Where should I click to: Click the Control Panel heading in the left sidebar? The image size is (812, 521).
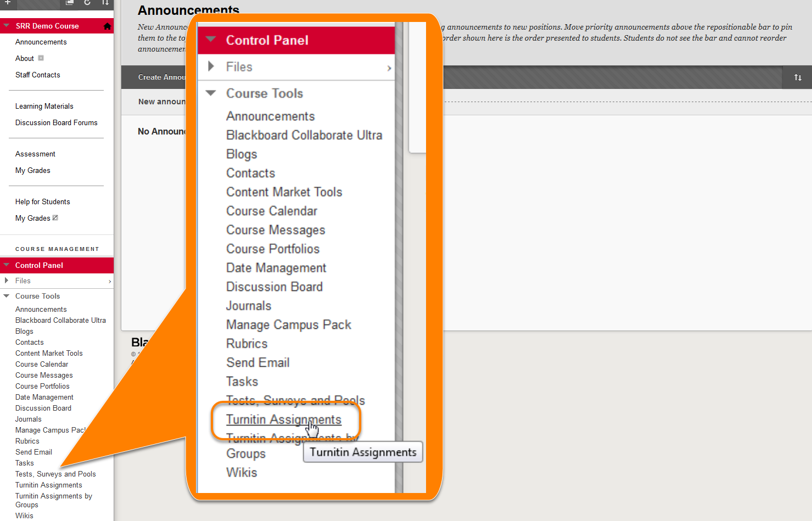tap(39, 265)
